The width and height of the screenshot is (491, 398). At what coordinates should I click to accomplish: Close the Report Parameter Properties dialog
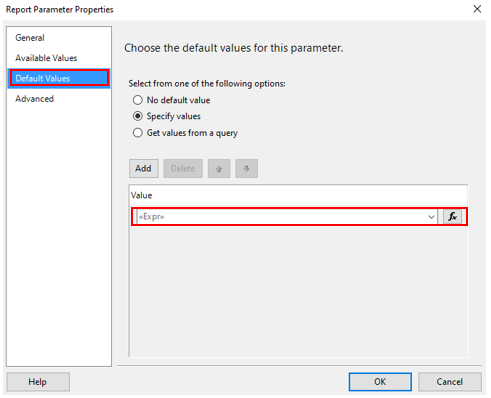click(x=477, y=9)
